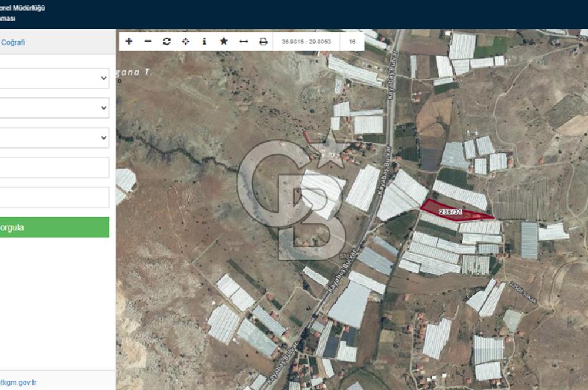
Task: Submit query with the green Sorgula button
Action: pyautogui.click(x=54, y=227)
